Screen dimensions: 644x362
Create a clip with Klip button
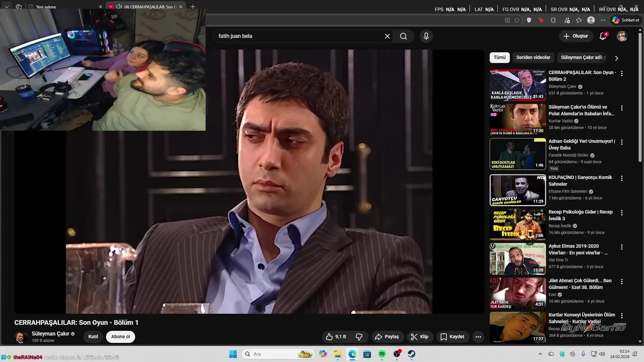point(420,337)
